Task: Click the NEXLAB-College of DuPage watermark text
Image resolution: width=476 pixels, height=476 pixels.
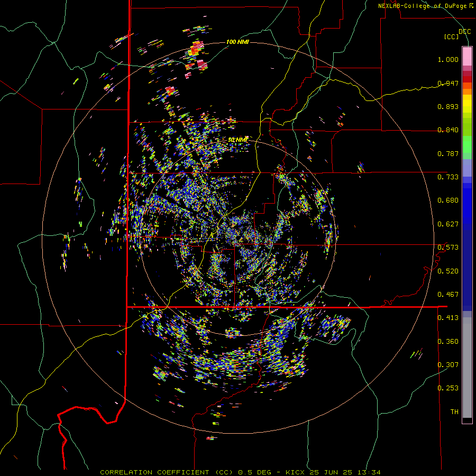Action: pos(425,6)
